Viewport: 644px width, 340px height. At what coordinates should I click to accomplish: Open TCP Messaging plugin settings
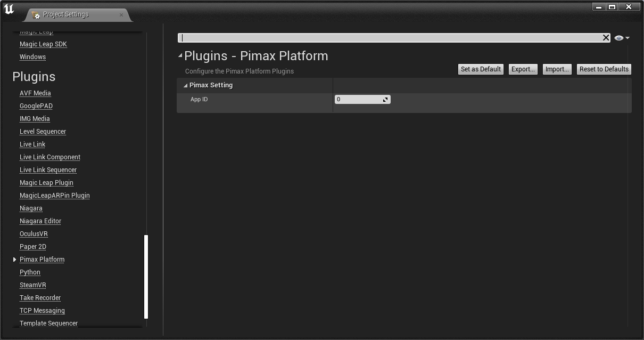(x=42, y=311)
